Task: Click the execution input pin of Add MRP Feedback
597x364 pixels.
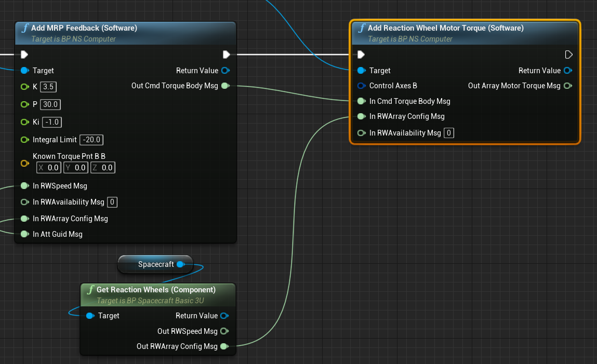Action: pos(24,55)
